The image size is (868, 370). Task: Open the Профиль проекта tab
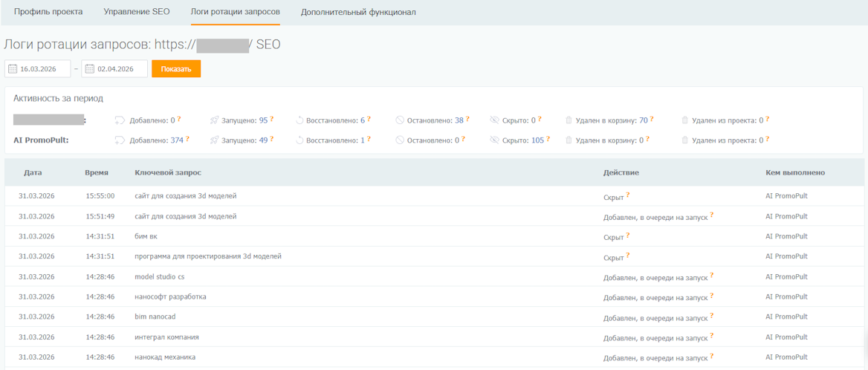click(x=48, y=12)
